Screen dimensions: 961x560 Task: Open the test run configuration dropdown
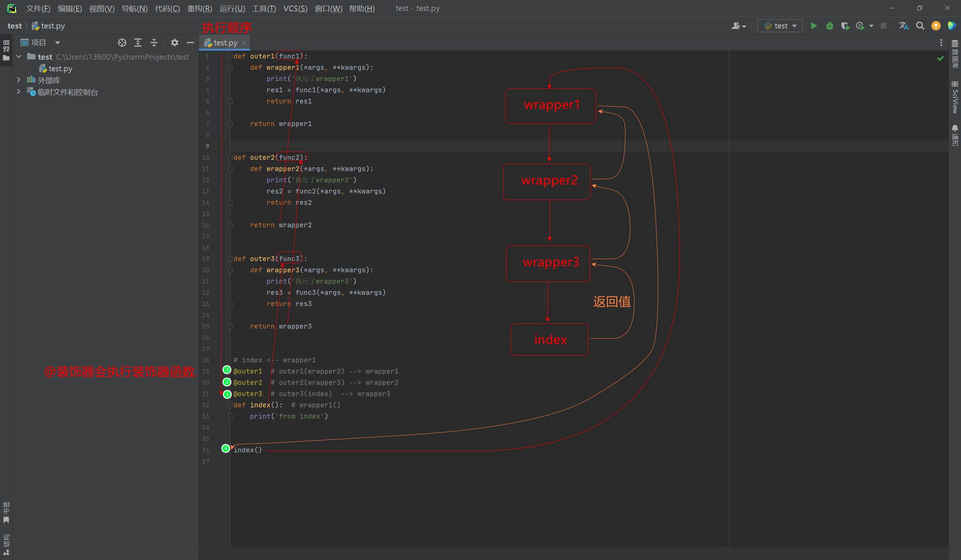[780, 26]
